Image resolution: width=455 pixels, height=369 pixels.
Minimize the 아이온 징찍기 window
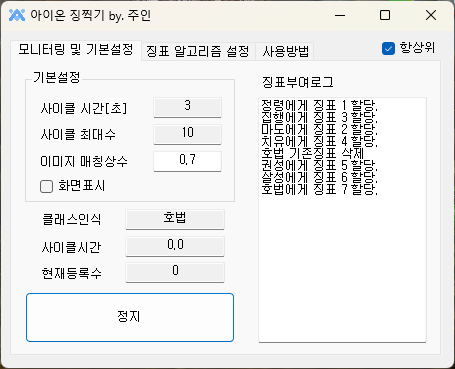click(340, 15)
